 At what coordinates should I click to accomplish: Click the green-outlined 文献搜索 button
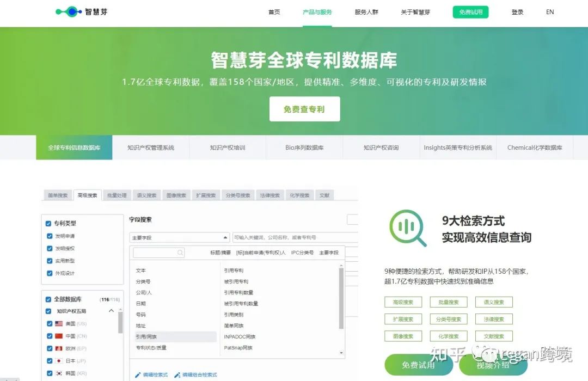point(493,336)
